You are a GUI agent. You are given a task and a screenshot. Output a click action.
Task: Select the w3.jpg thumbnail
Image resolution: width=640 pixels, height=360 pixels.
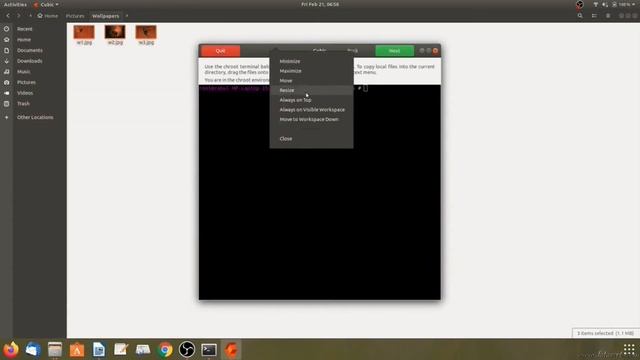click(x=146, y=32)
